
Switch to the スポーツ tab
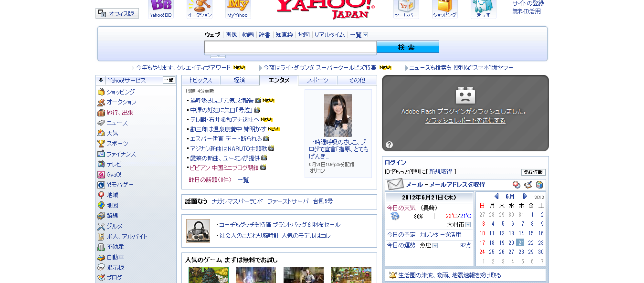coord(317,80)
